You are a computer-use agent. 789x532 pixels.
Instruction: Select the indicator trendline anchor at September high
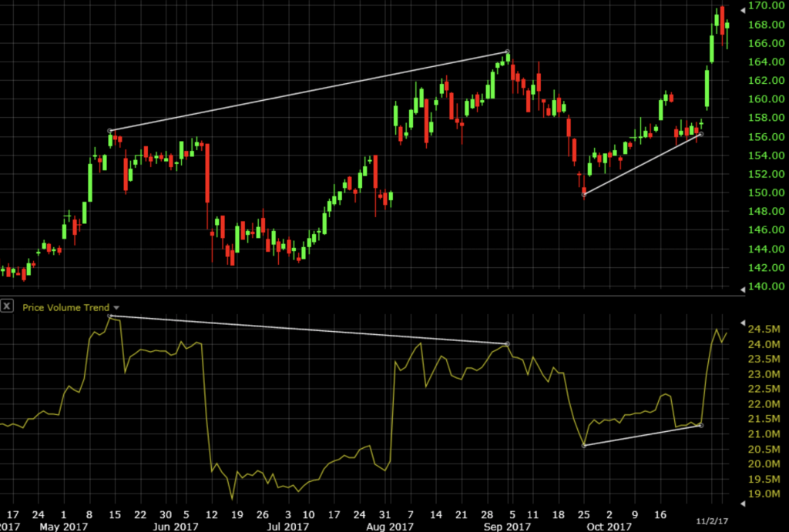tap(507, 344)
